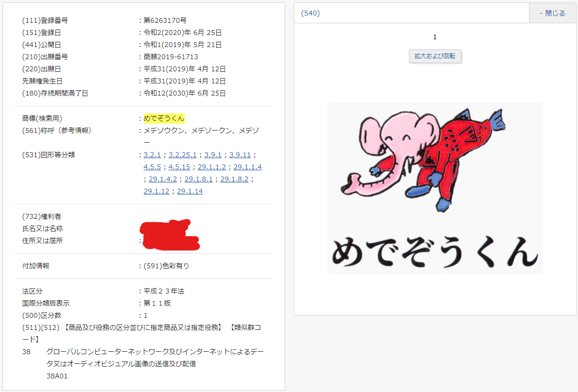Image resolution: width=578 pixels, height=392 pixels.
Task: Click the registration number 第6263170号
Action: [x=165, y=20]
